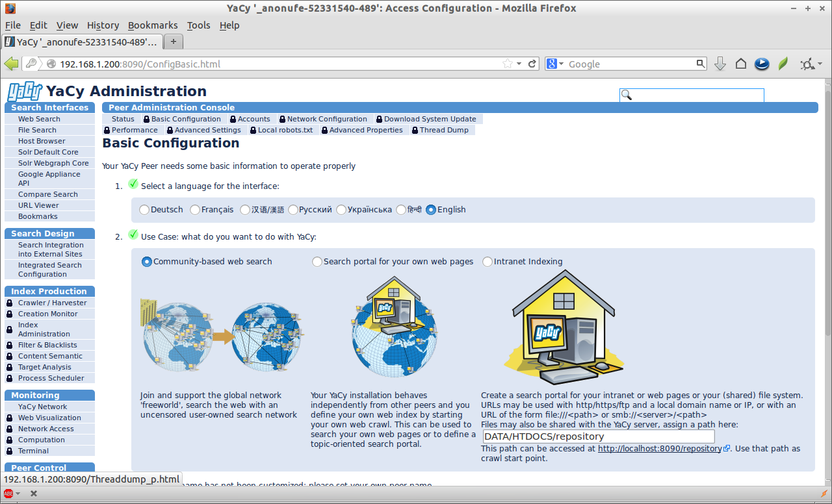Bookmark this page with the star icon
Image resolution: width=832 pixels, height=504 pixels.
point(508,64)
